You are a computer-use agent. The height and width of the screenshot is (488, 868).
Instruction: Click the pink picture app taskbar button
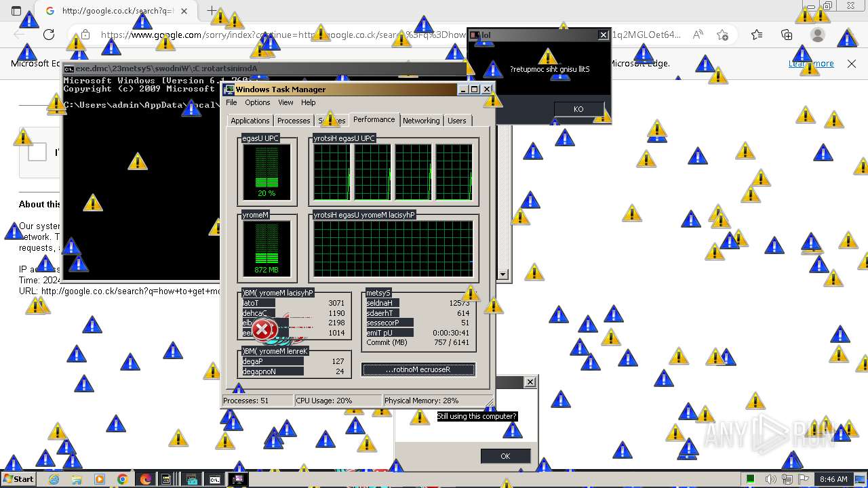237,479
